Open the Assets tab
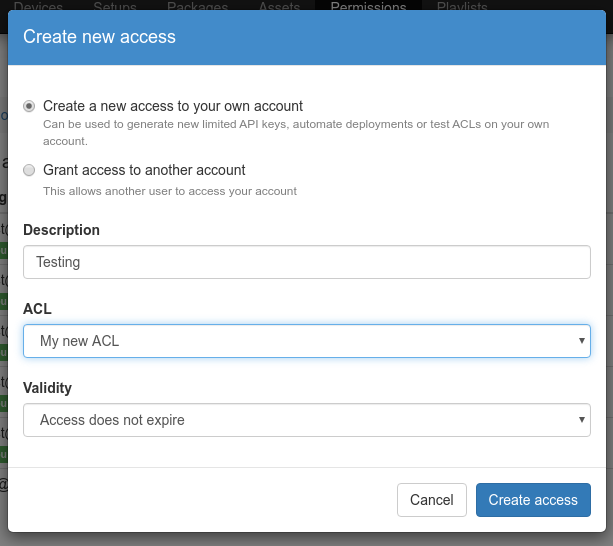Image resolution: width=613 pixels, height=546 pixels. point(279,7)
